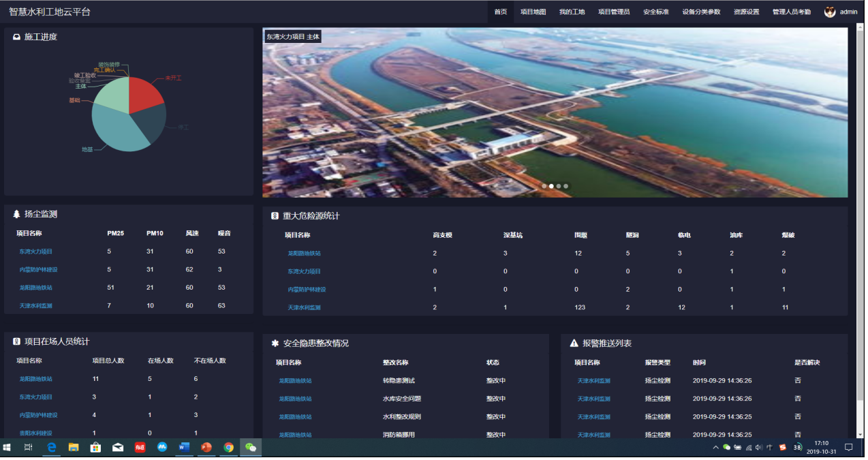Open 东湾火力项目 link in 扬尘监测 table
This screenshot has width=868, height=460.
coord(35,251)
